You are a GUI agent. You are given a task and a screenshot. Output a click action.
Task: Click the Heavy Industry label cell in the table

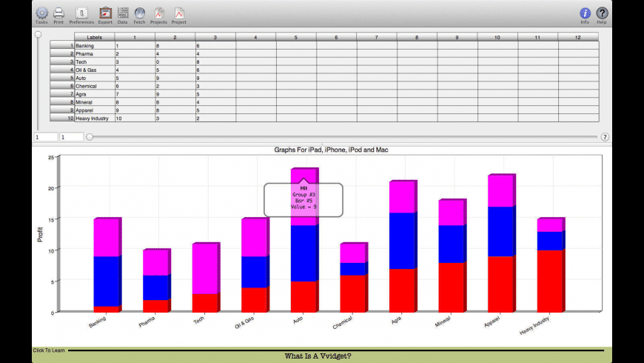click(x=95, y=118)
